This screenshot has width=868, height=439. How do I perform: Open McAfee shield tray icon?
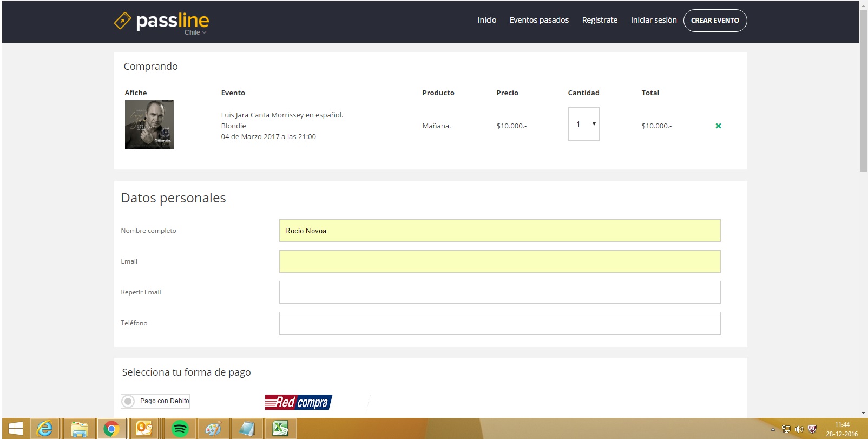coord(812,429)
